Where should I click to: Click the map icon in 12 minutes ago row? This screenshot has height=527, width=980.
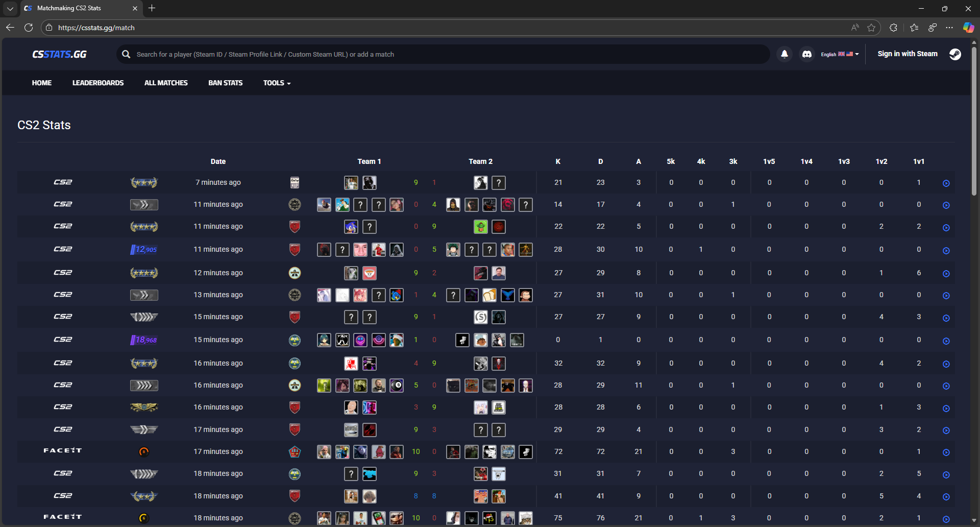[295, 273]
